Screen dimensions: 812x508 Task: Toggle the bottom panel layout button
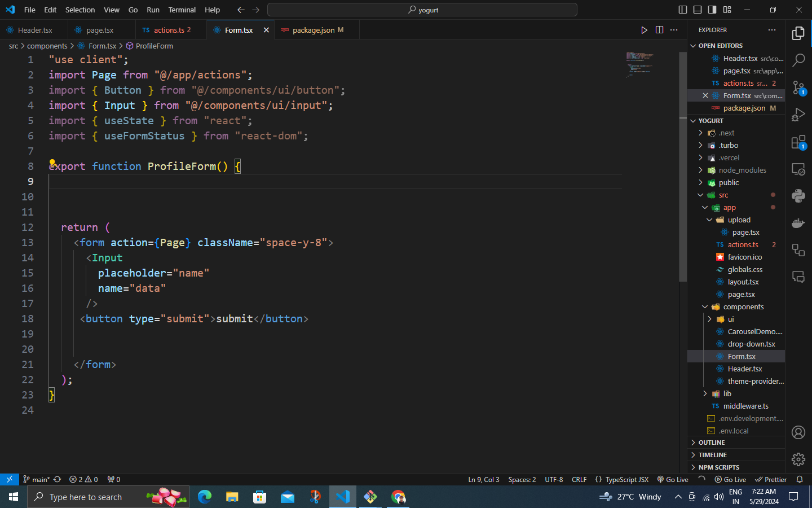click(x=698, y=10)
